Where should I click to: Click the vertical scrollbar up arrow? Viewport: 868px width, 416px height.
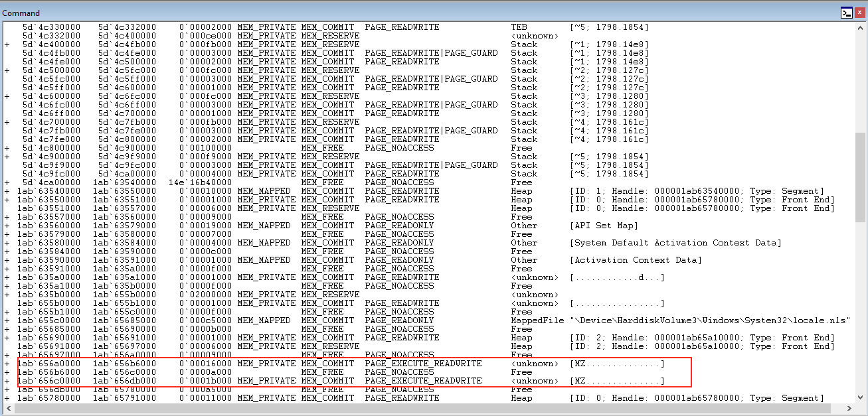(860, 28)
